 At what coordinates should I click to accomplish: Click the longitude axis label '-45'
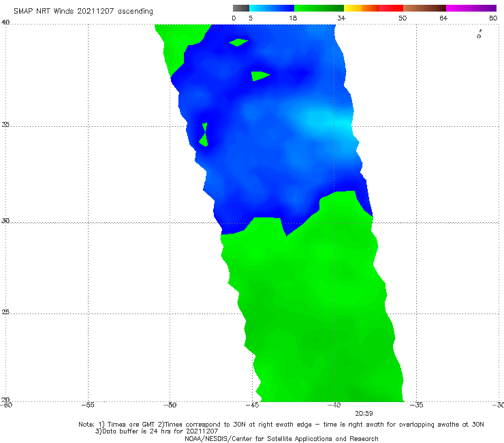pos(252,405)
